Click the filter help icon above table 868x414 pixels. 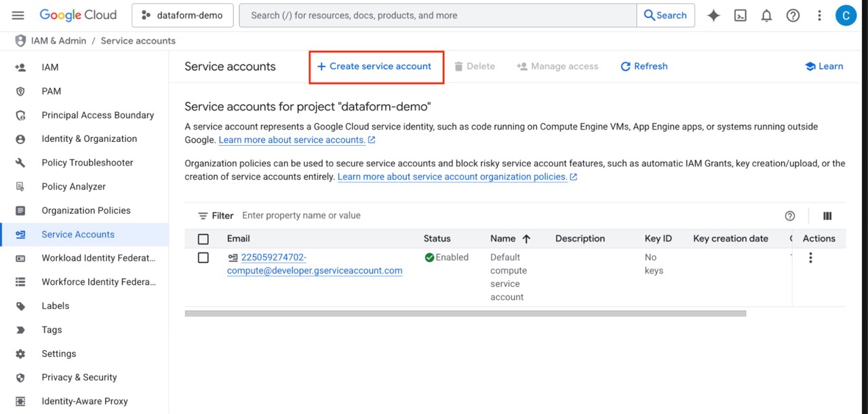[789, 216]
